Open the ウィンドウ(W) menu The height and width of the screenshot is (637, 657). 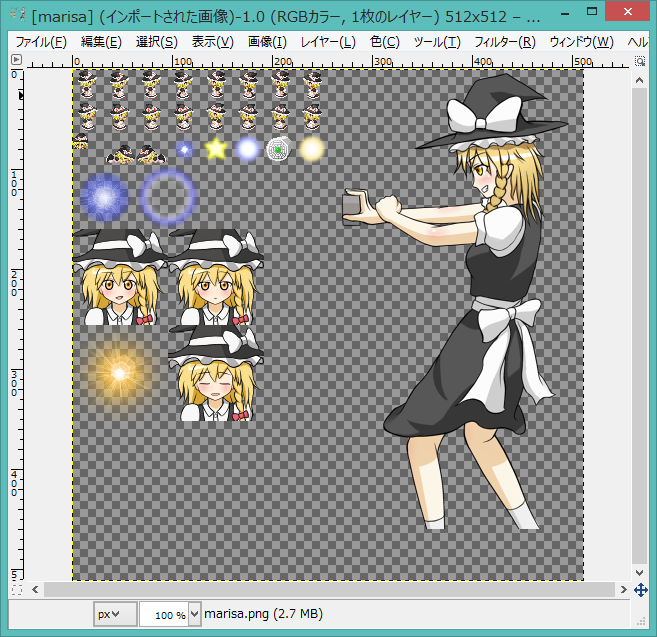(x=581, y=42)
